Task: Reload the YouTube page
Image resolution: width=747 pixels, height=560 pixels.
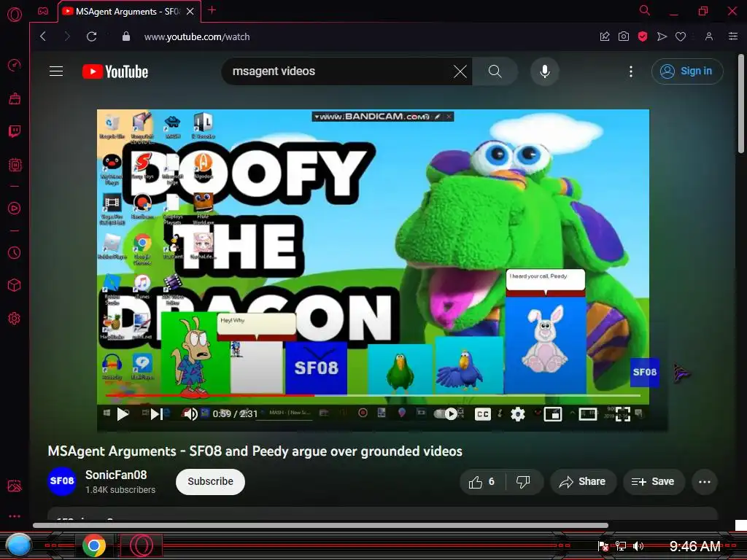Action: [x=91, y=36]
